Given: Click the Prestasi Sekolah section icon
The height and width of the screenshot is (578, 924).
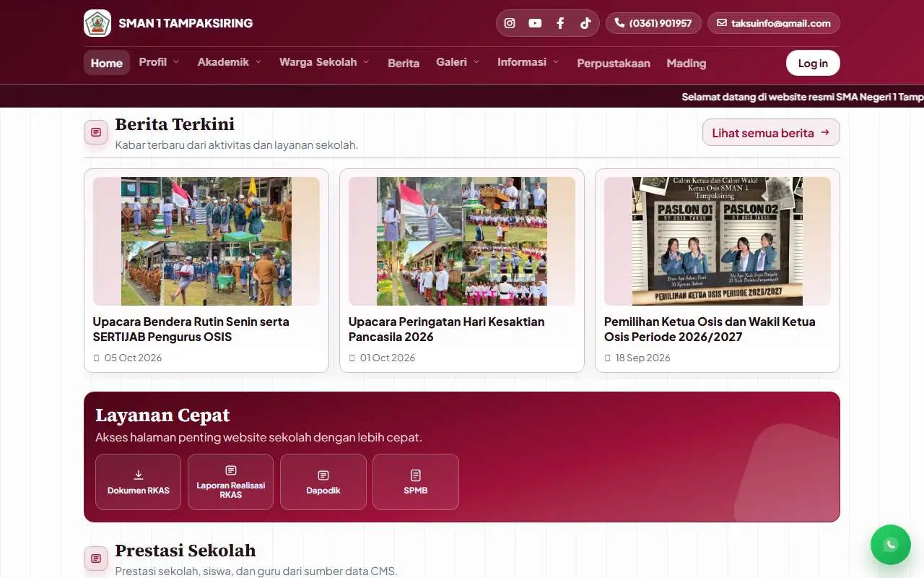Looking at the screenshot, I should point(96,558).
